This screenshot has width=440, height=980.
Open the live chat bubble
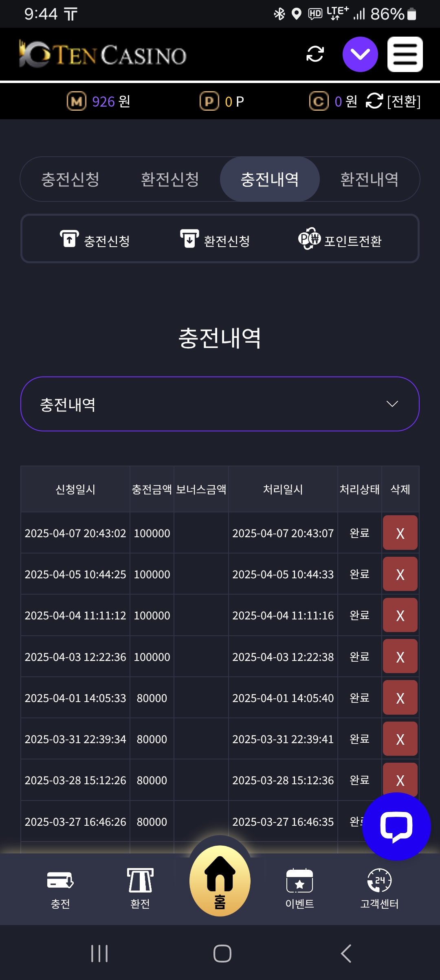click(x=396, y=827)
